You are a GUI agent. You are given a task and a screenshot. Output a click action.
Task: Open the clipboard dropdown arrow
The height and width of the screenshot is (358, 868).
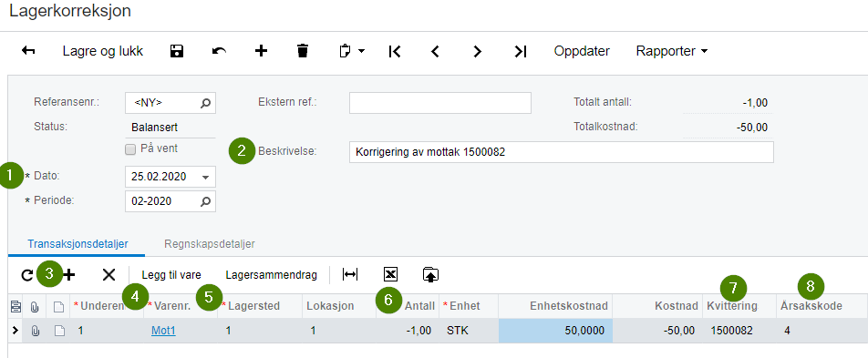click(361, 51)
